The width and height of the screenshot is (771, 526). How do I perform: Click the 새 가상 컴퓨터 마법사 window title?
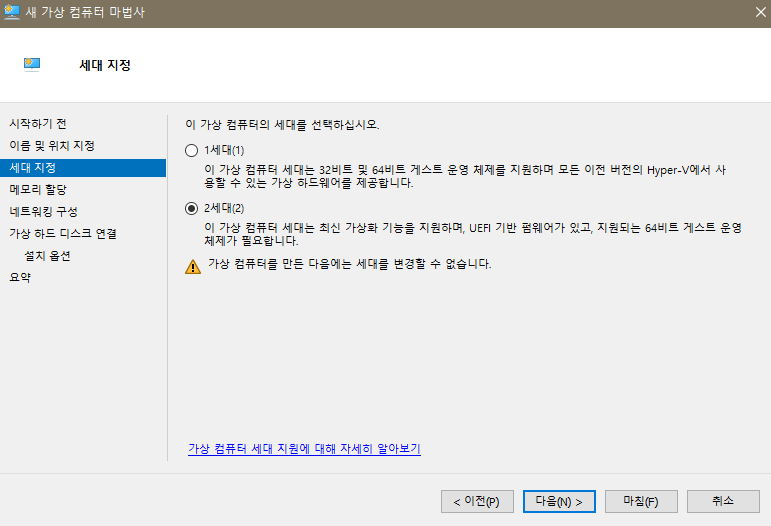[85, 12]
